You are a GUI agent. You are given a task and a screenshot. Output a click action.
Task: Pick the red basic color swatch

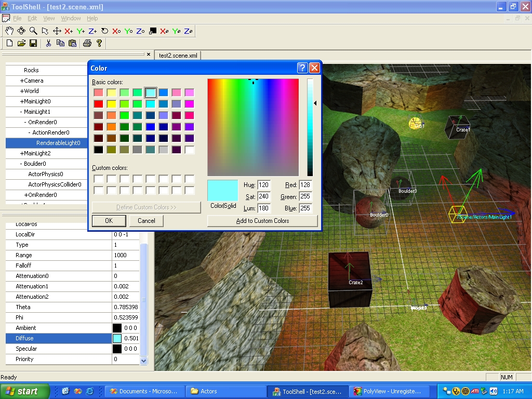(x=98, y=104)
